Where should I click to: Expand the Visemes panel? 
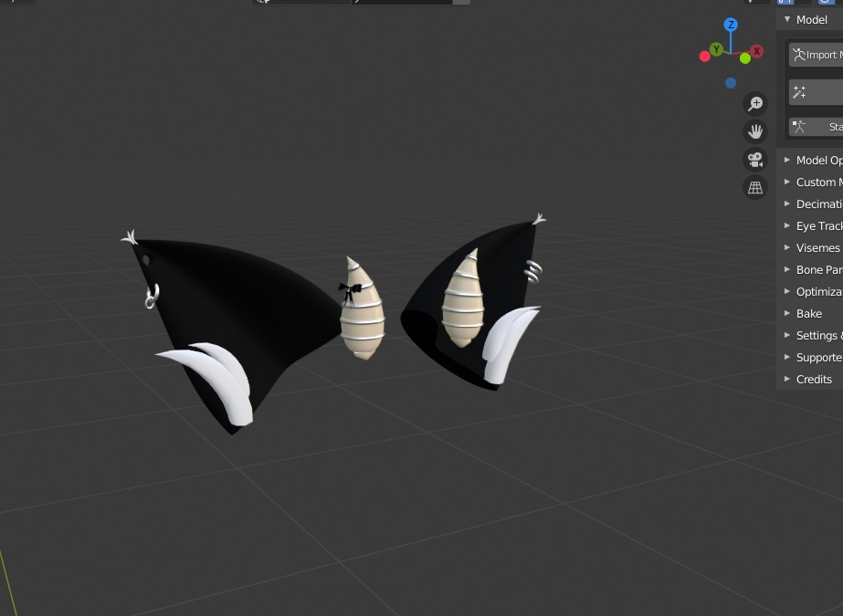click(x=810, y=247)
